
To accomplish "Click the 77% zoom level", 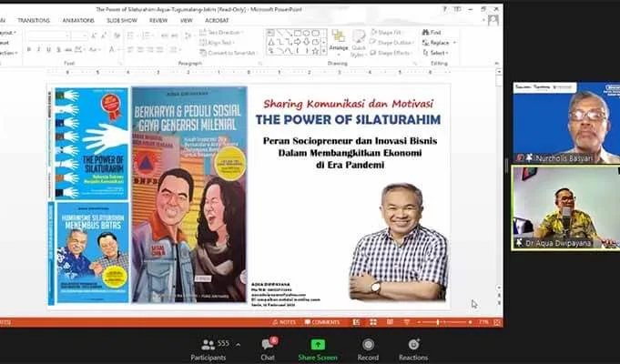I will coord(483,322).
